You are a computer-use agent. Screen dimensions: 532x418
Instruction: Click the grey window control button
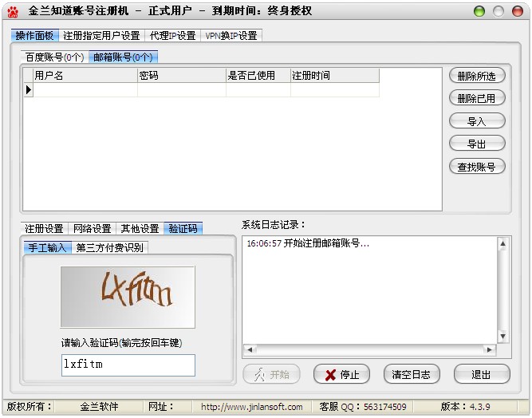pos(498,11)
